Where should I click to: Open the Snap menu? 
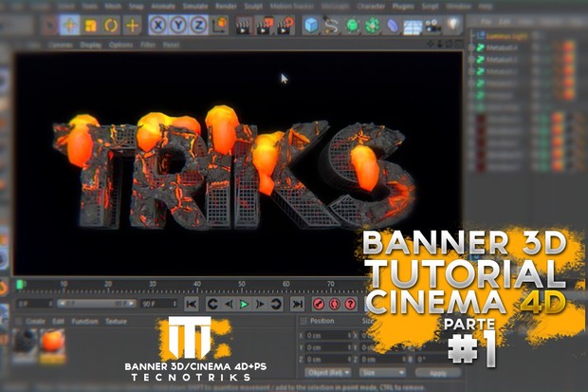(x=136, y=7)
